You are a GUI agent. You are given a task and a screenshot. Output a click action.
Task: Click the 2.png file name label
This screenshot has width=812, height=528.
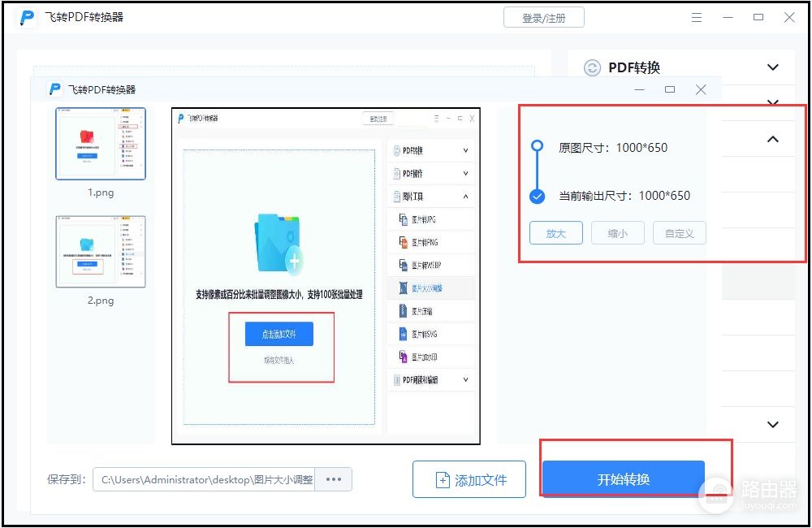(101, 301)
